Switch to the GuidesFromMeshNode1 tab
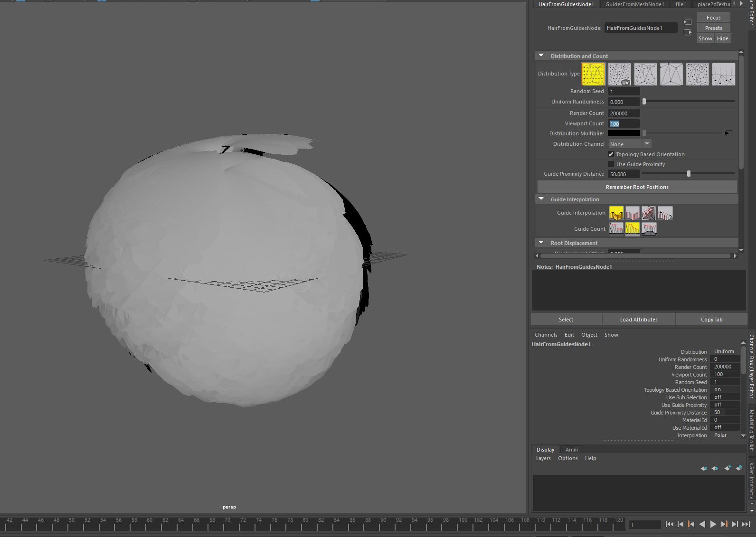 pos(634,4)
